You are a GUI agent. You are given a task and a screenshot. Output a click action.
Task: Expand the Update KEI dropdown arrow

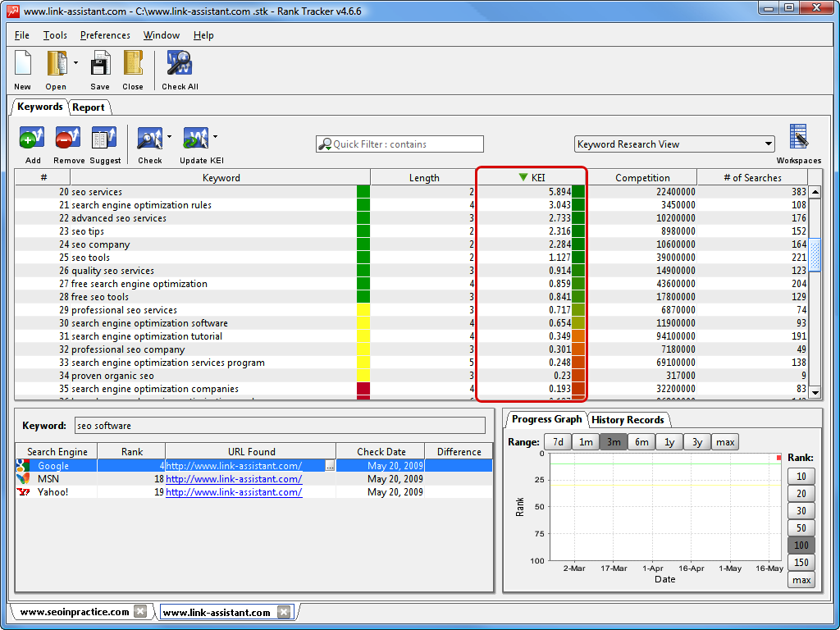216,137
